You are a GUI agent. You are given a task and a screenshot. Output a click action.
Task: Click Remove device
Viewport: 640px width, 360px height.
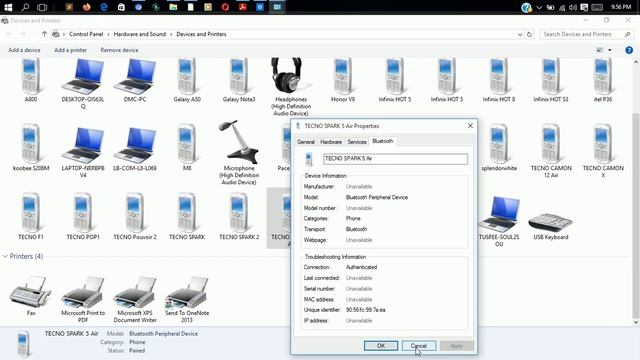click(x=119, y=50)
